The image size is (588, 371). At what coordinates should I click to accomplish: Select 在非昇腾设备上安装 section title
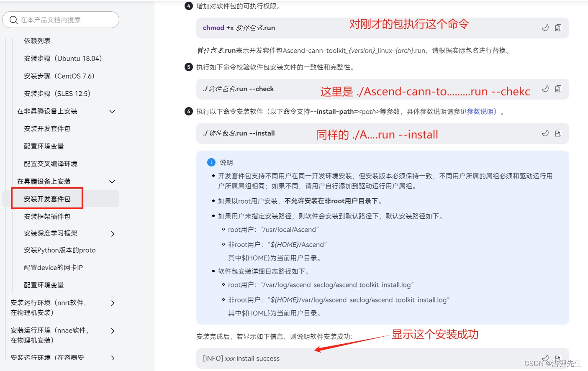47,111
